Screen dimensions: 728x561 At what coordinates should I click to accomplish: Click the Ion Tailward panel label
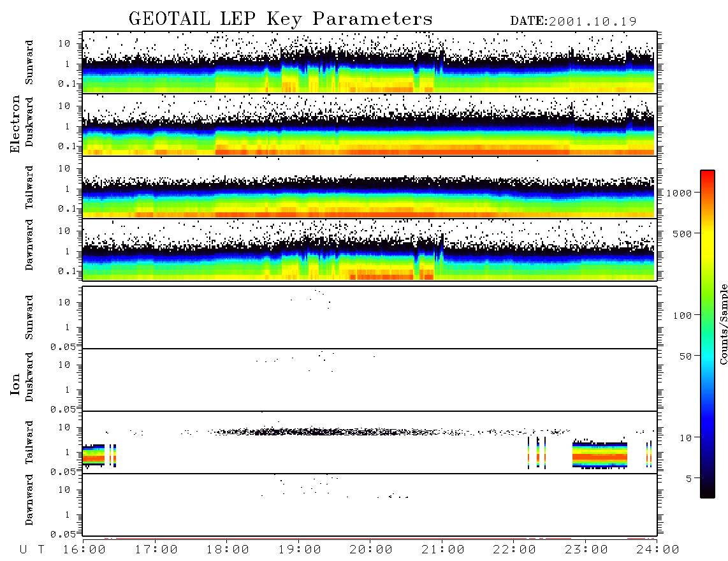point(29,442)
